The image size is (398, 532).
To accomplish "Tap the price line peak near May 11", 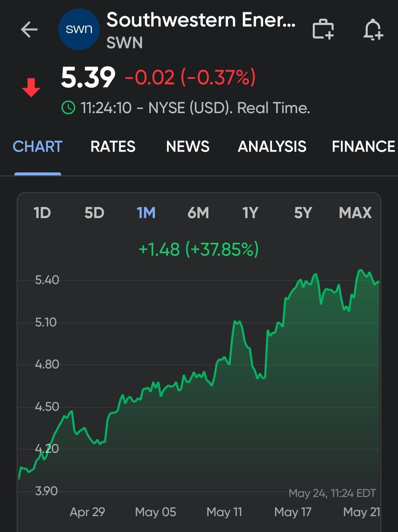I will pos(236,322).
